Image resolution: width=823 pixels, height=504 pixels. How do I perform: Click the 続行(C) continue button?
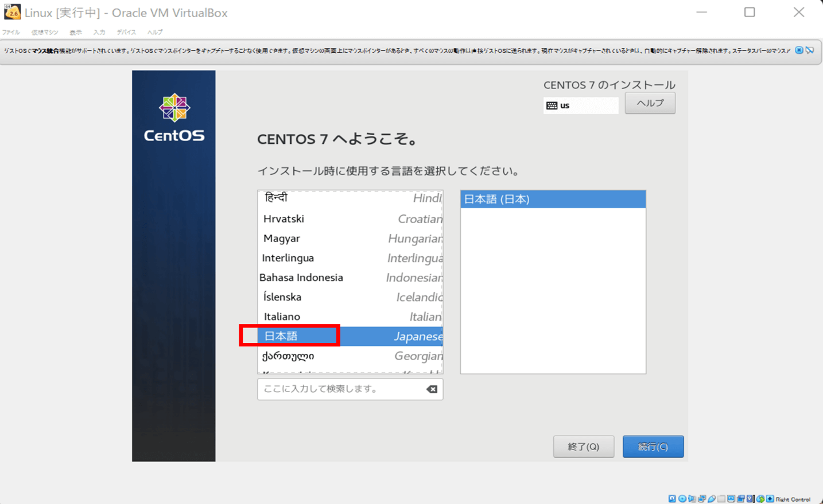[x=653, y=447]
